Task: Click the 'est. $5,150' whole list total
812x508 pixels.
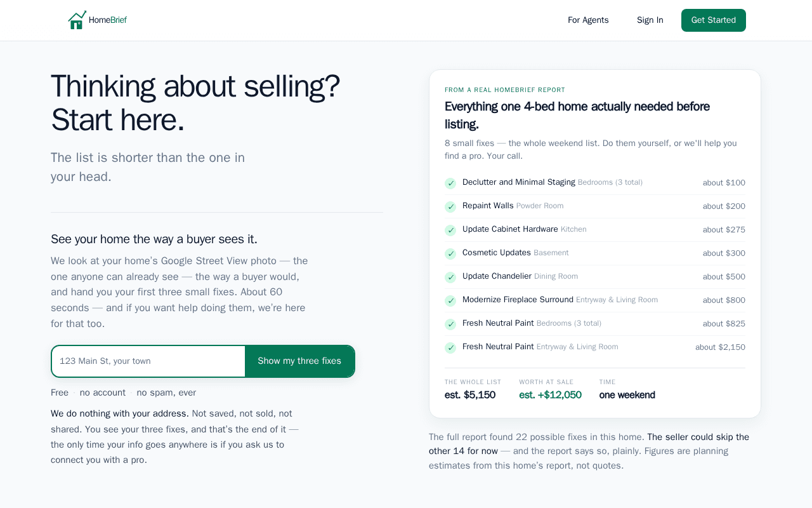Action: point(470,395)
